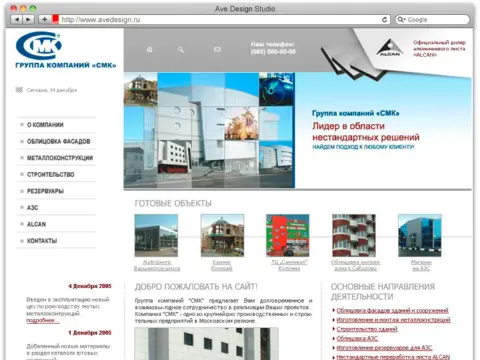Click the magnifier icon in the Google search box
This screenshot has width=480, height=360.
pyautogui.click(x=401, y=20)
